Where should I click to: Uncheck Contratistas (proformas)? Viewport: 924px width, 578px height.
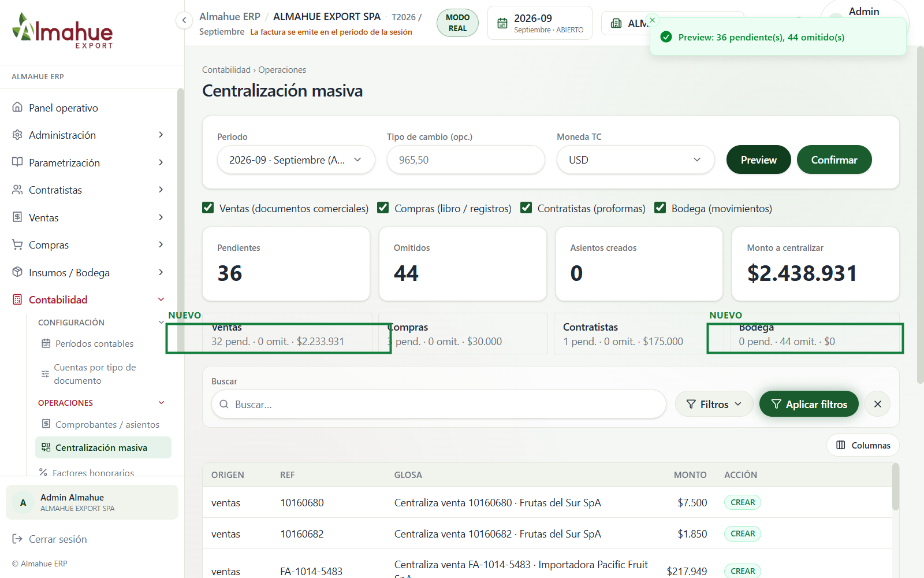click(x=526, y=208)
